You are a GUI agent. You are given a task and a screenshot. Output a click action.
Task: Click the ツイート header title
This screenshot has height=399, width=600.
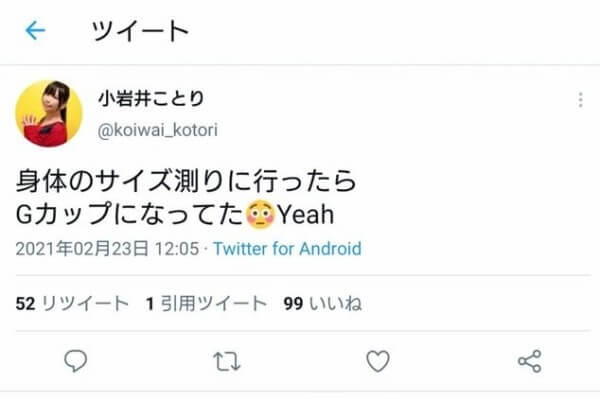(140, 31)
